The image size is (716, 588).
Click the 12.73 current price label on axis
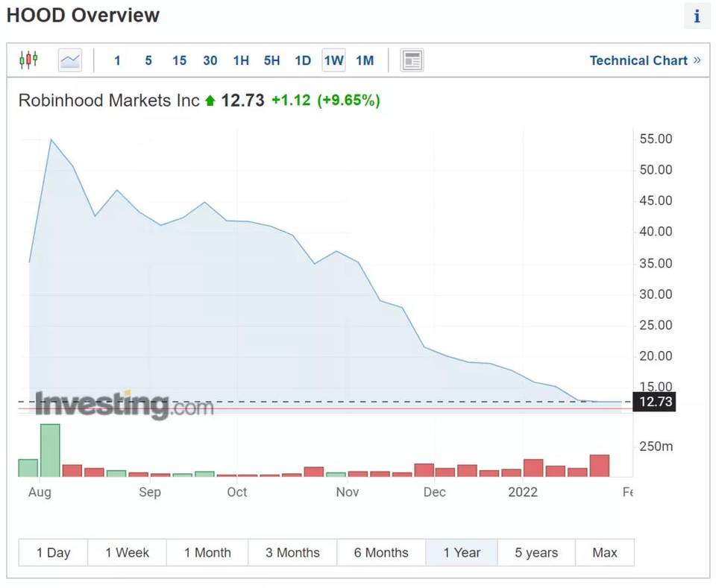coord(654,402)
